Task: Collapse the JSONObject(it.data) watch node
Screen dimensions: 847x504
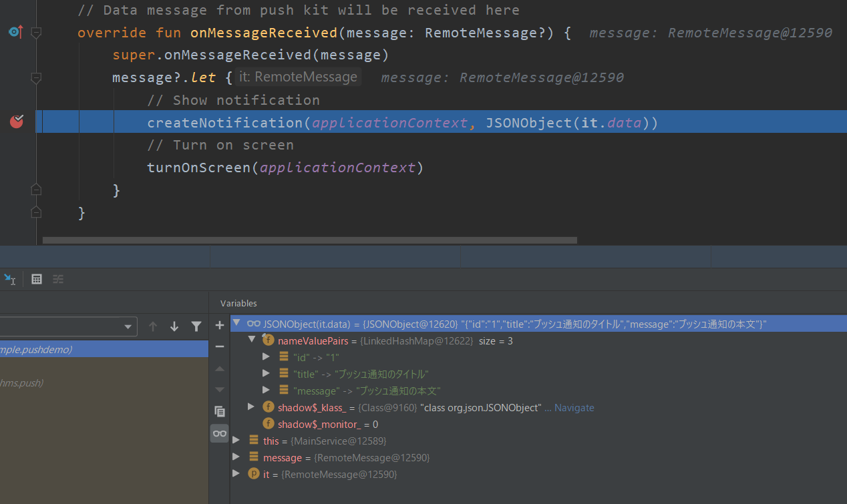Action: 236,323
